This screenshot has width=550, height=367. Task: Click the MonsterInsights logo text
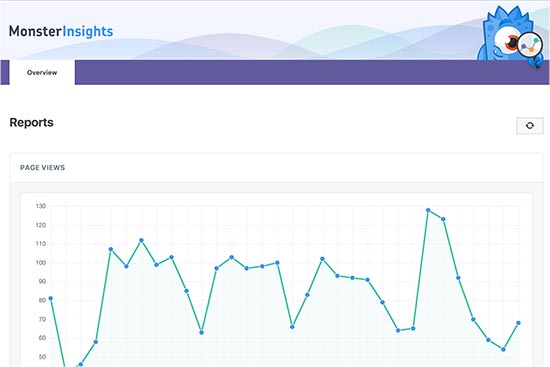pos(61,32)
